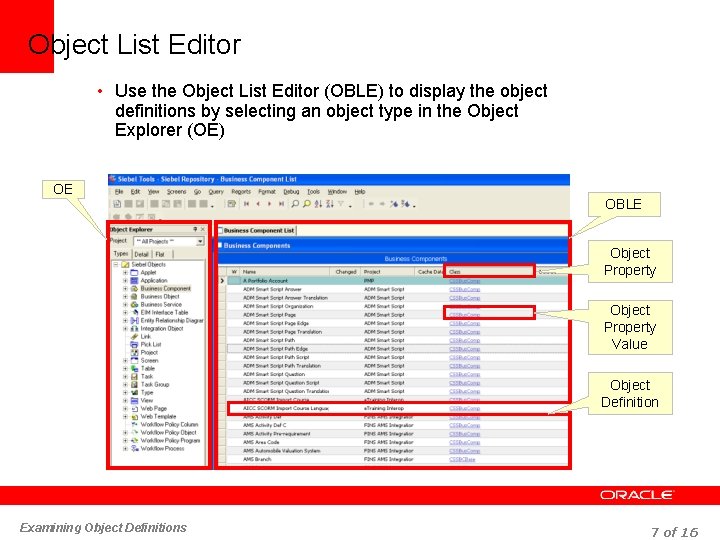Image resolution: width=720 pixels, height=540 pixels.
Task: Click the Integration Object tree icon
Action: (x=134, y=328)
